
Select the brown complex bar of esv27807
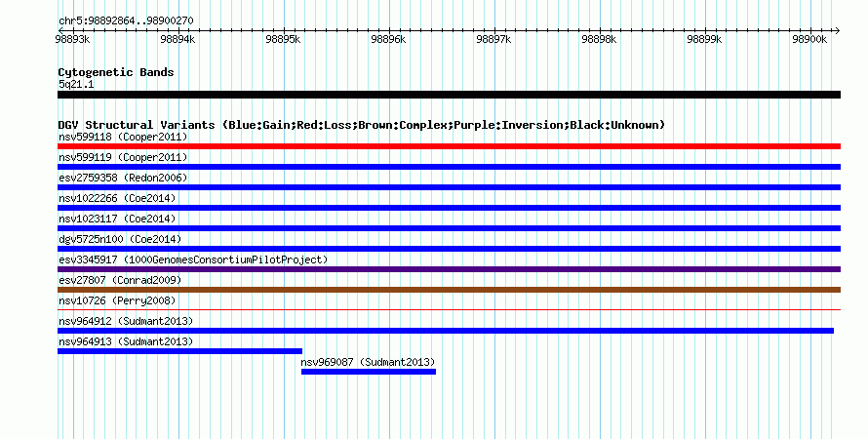coord(449,290)
